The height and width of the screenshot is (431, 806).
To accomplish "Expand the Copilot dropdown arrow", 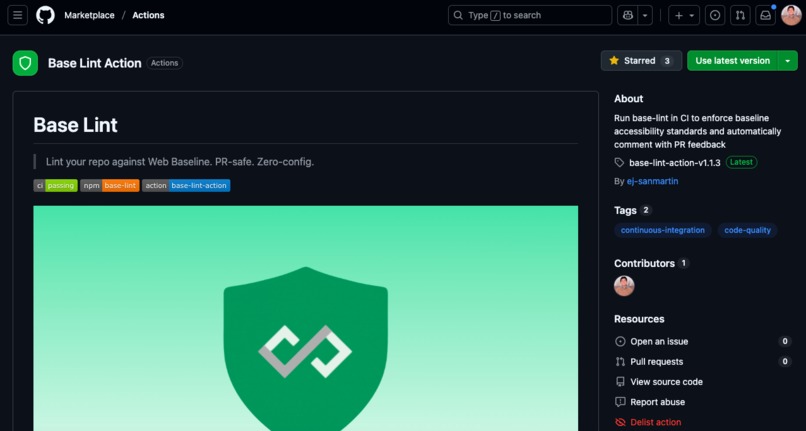I will point(645,15).
